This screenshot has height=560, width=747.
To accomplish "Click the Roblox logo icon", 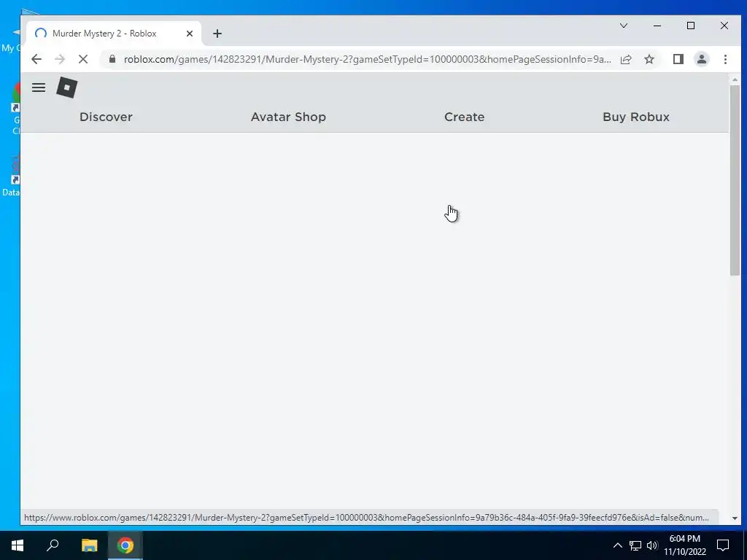I will pyautogui.click(x=66, y=87).
